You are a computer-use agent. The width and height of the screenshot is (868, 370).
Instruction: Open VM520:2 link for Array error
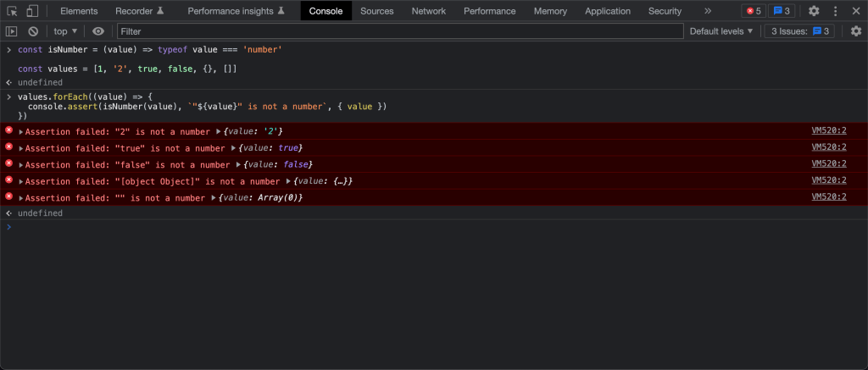click(x=829, y=197)
